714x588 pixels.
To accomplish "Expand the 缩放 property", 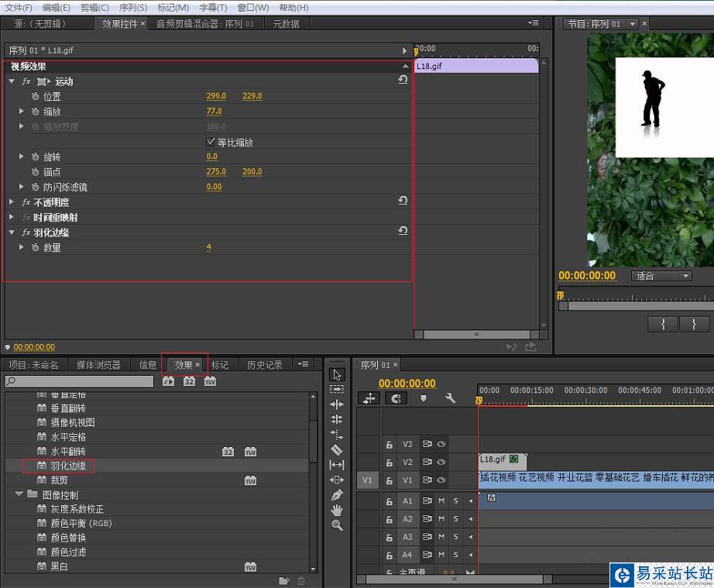I will (21, 111).
